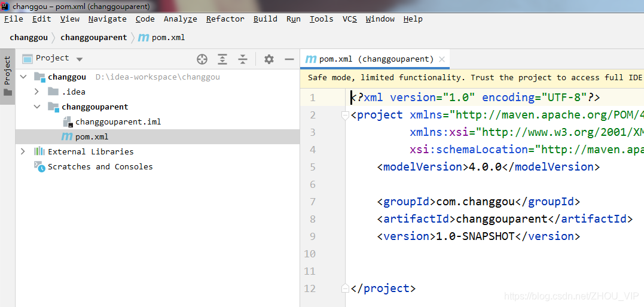This screenshot has height=307, width=644.
Task: Collapse the changgou root tree node
Action: tap(23, 77)
